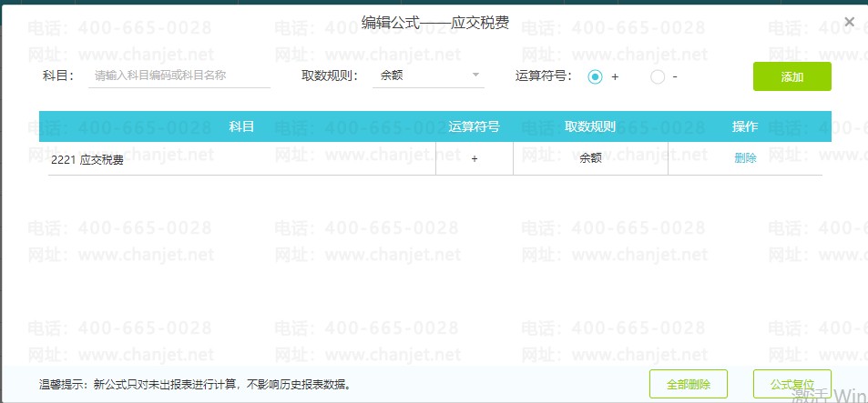Click the + sign cell in 2221 row
868x403 pixels.
[x=475, y=158]
